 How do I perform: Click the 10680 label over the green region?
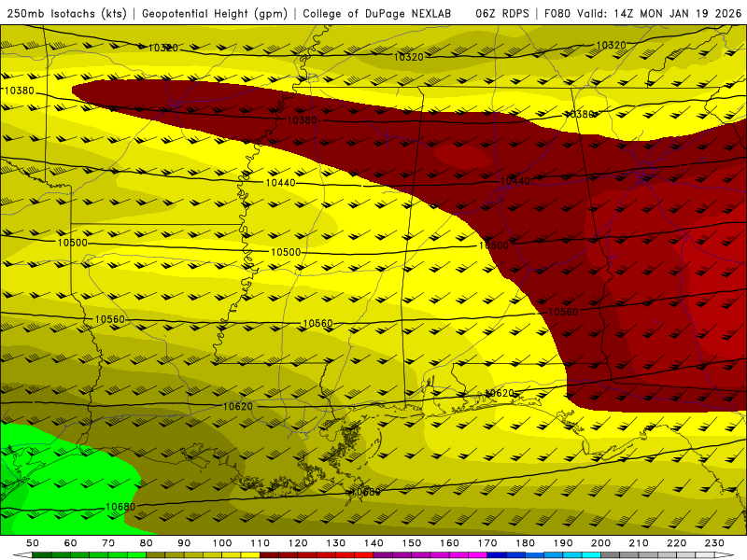coord(120,507)
